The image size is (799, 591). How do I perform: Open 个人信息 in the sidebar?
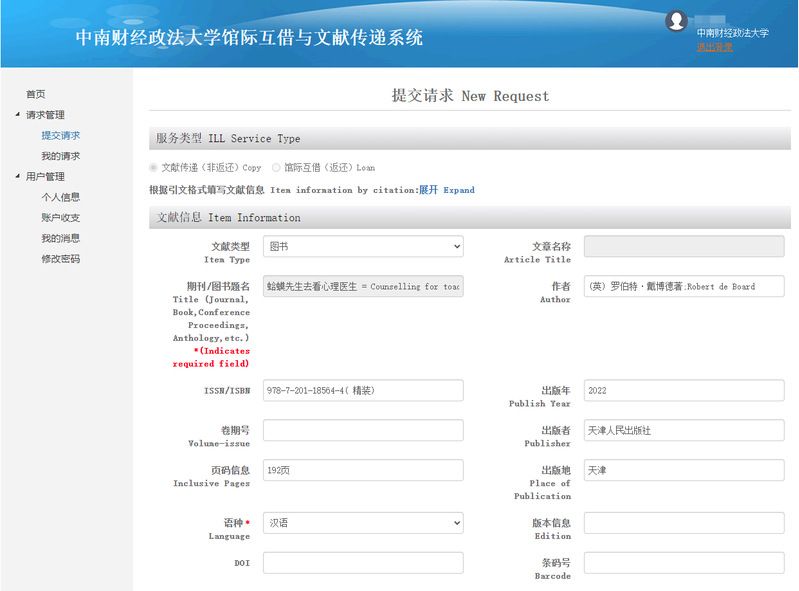[60, 197]
